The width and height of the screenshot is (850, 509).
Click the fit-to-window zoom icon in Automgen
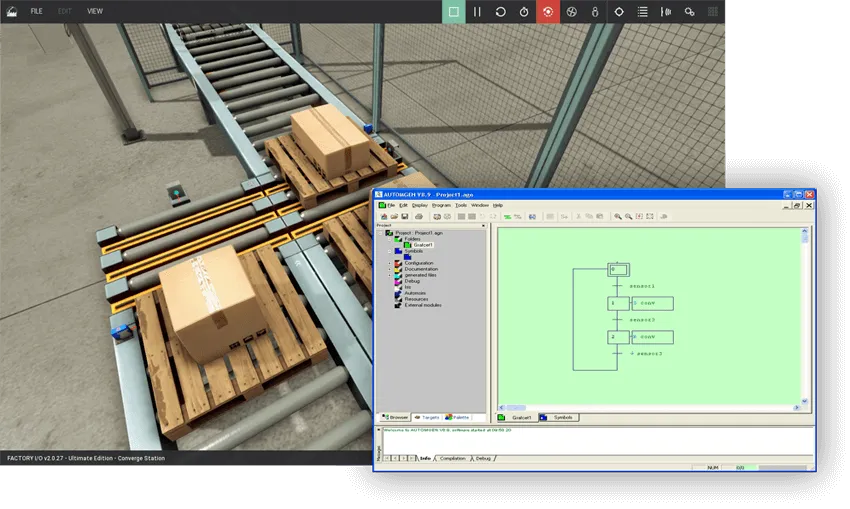[649, 216]
